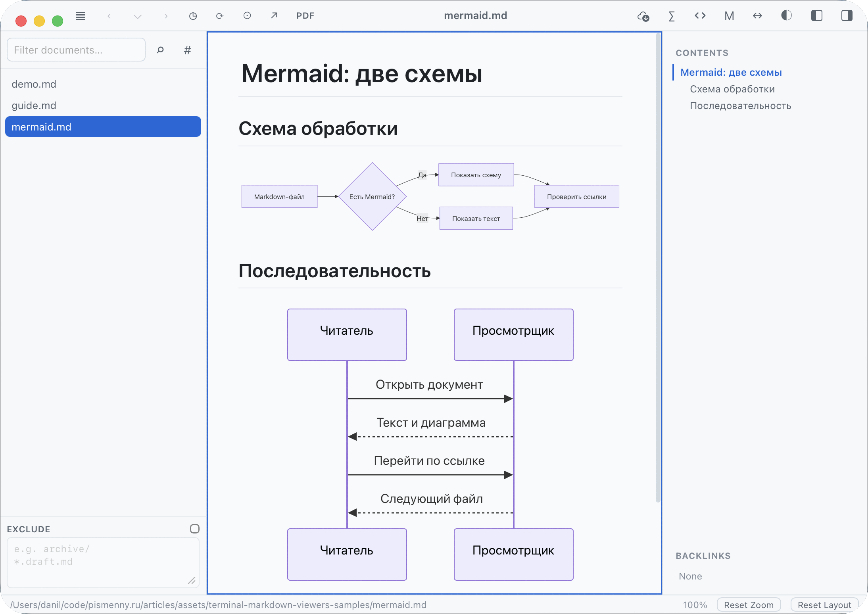The width and height of the screenshot is (868, 614).
Task: Jump to 'Схема обработки' in contents
Action: point(732,89)
